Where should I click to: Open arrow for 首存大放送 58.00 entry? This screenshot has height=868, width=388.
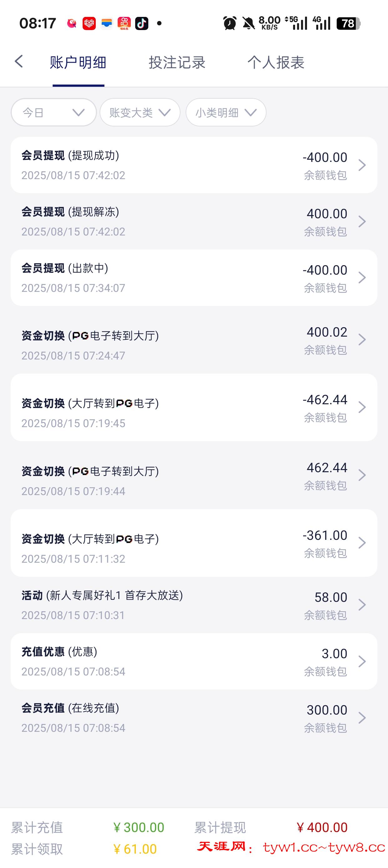click(362, 605)
